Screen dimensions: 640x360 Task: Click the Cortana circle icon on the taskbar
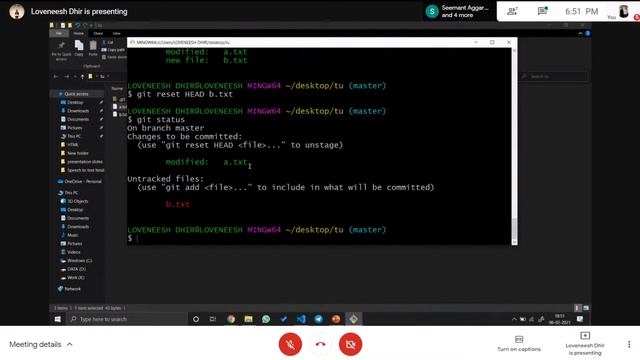pos(196,319)
